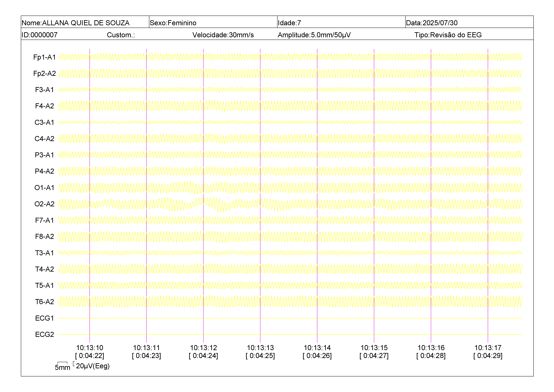Select the P3-A1 channel label
This screenshot has height=392, width=554.
45,155
